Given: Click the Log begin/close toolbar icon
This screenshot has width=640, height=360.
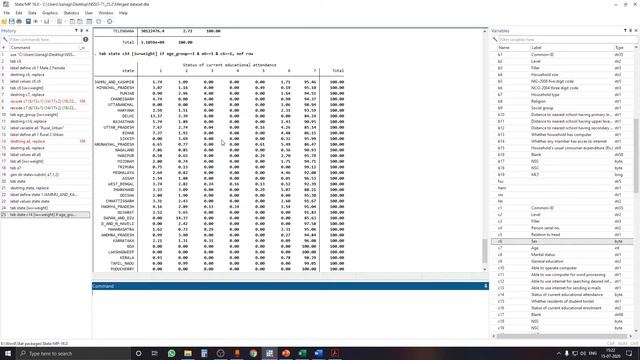Looking at the screenshot, I should point(28,21).
